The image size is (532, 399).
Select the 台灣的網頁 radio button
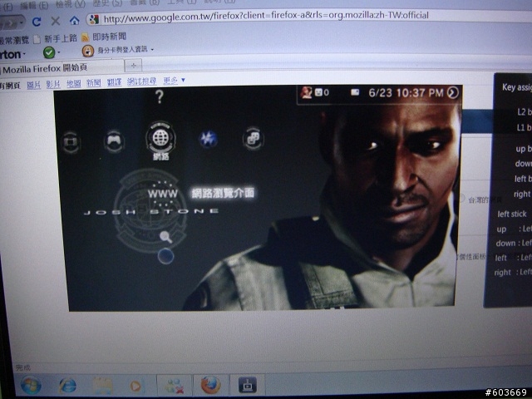462,198
